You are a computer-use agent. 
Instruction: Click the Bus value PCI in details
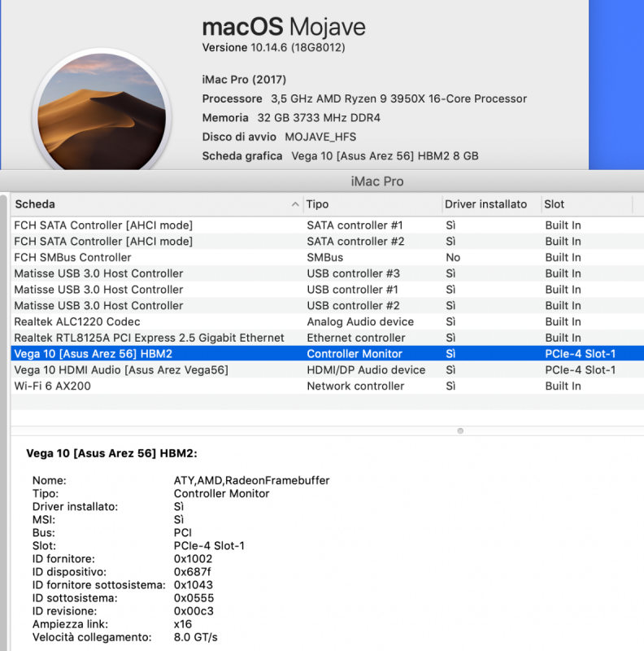(x=183, y=533)
